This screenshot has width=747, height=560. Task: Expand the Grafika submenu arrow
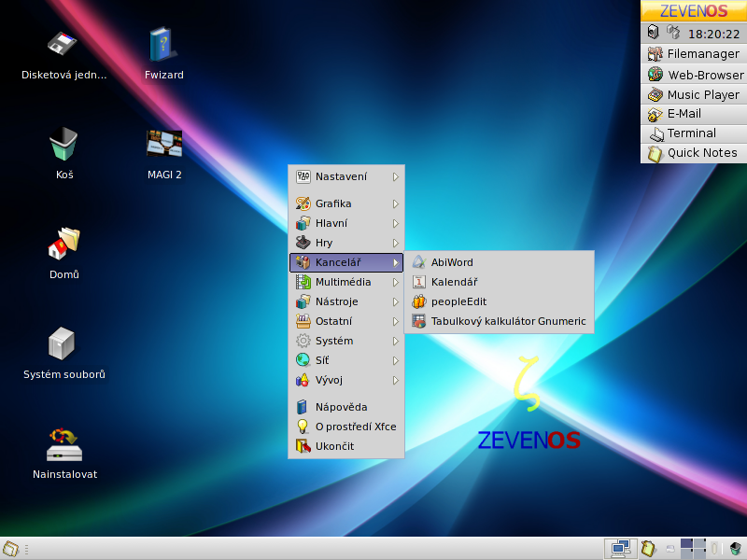[x=395, y=203]
